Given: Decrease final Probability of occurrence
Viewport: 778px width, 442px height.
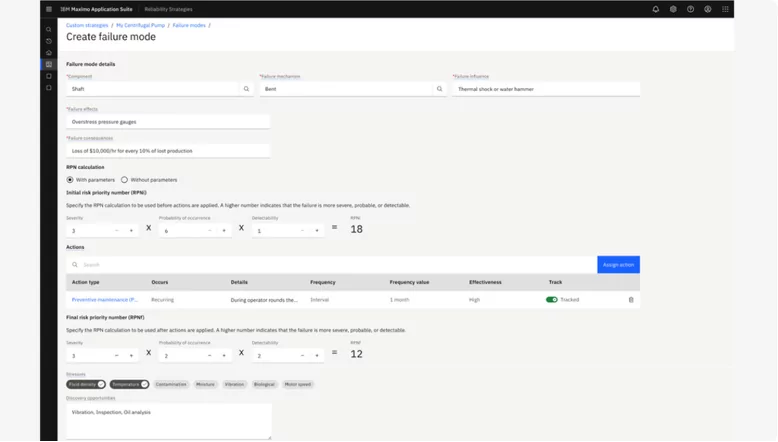Looking at the screenshot, I should pyautogui.click(x=209, y=355).
